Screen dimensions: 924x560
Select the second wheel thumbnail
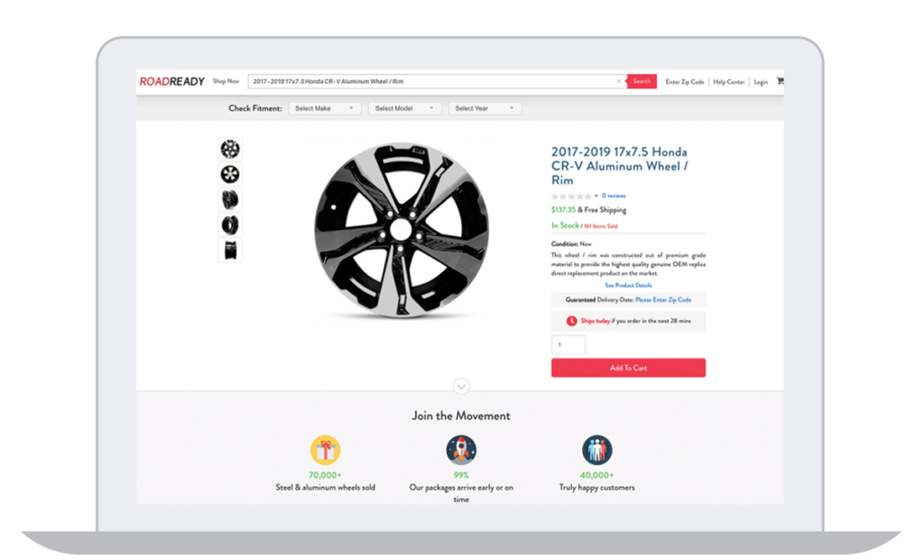click(x=229, y=173)
